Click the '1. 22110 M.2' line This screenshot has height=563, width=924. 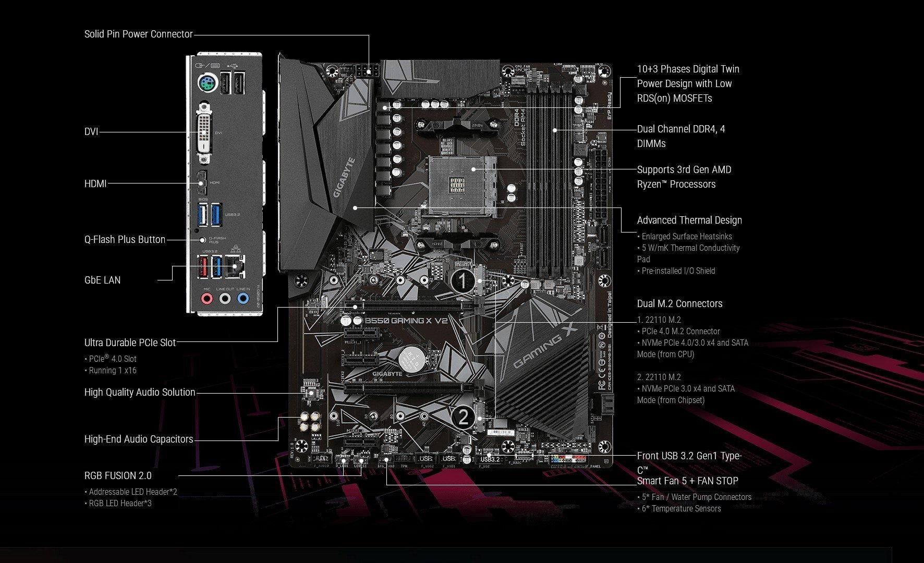coord(659,320)
